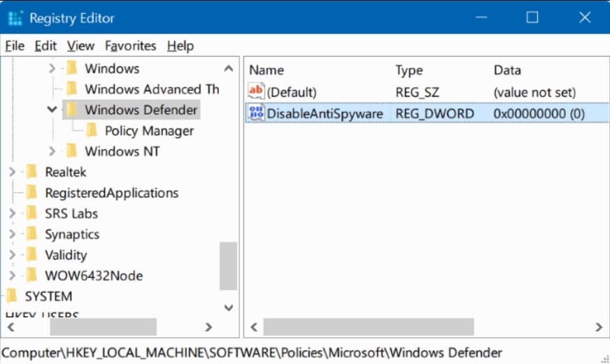Viewport: 610px width, 364px height.
Task: Minimize the Registry Editor window
Action: [x=481, y=17]
